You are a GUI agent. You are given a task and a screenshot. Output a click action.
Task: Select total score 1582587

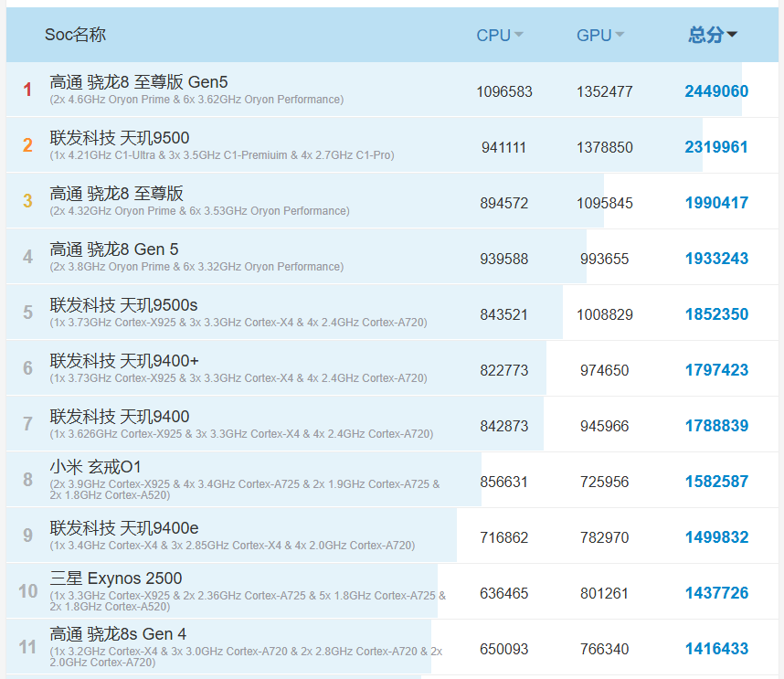(x=716, y=482)
